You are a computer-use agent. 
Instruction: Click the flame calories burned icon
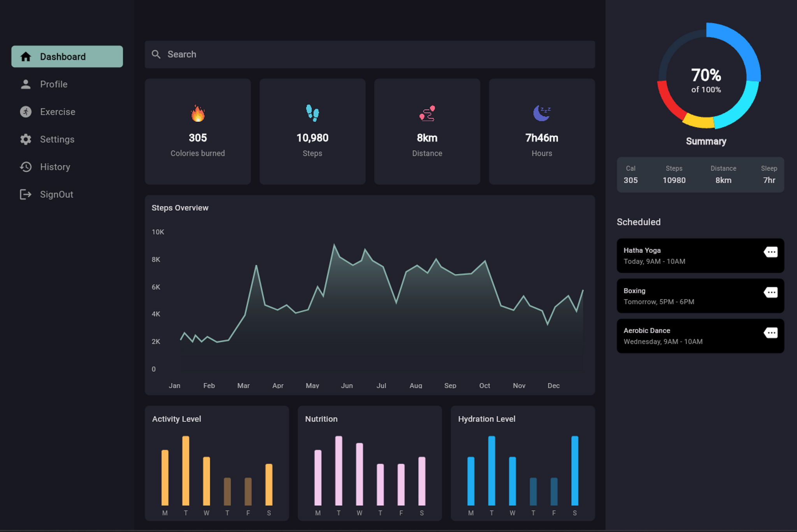[198, 115]
